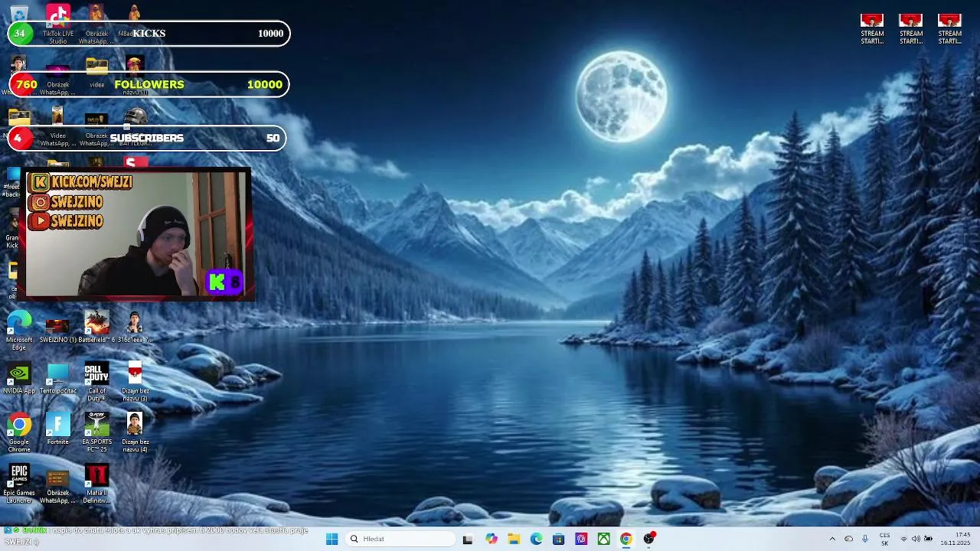Open the OneDrive cloud tray icon
This screenshot has height=551, width=980.
848,539
